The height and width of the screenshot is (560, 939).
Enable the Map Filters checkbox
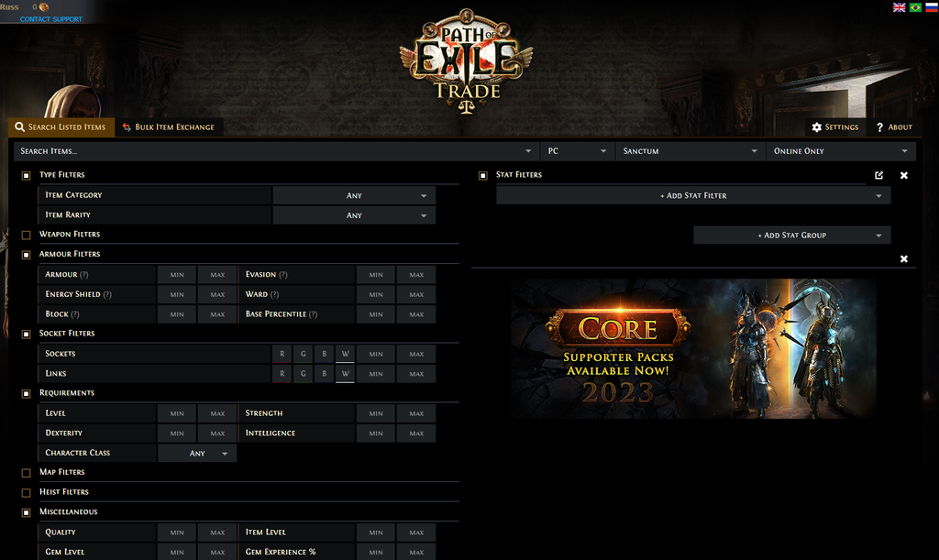click(26, 472)
